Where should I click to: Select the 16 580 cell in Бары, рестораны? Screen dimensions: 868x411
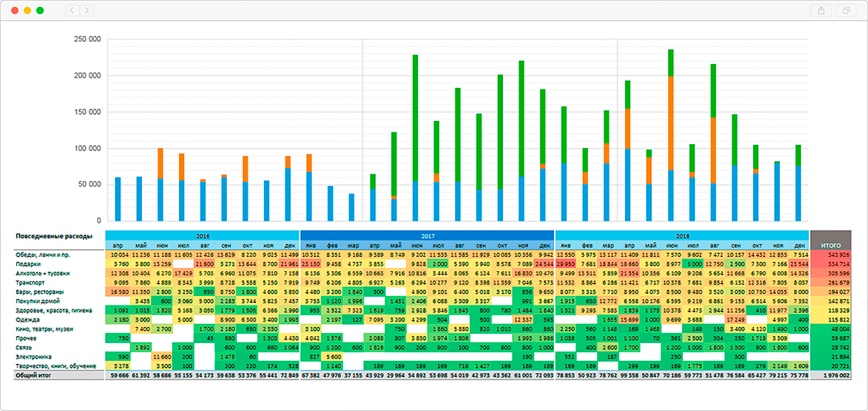(119, 291)
